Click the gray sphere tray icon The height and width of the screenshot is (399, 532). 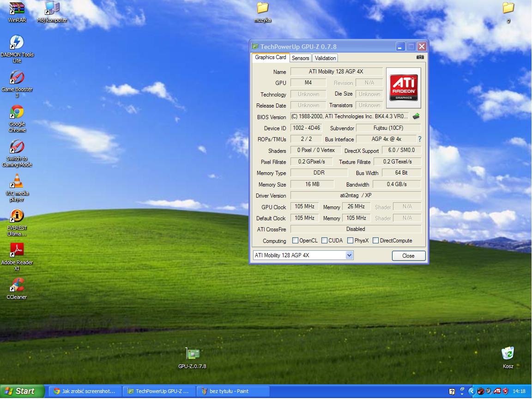[x=489, y=391]
